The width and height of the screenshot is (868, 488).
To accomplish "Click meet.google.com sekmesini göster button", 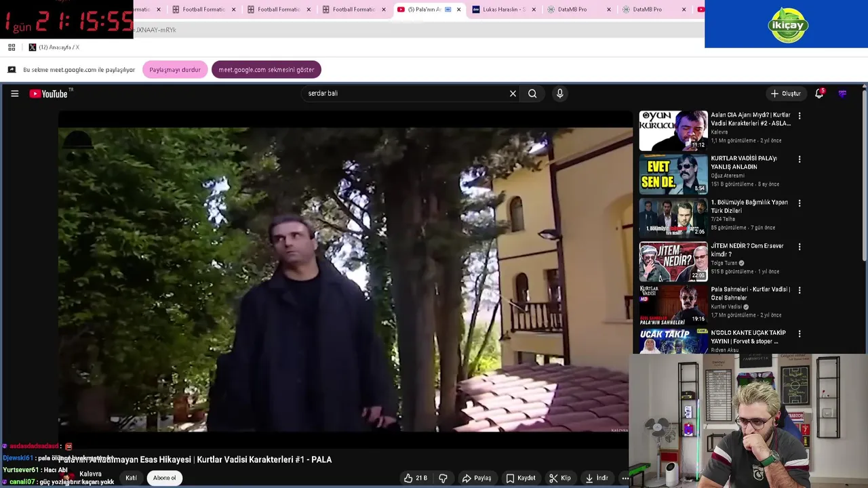I will (267, 70).
